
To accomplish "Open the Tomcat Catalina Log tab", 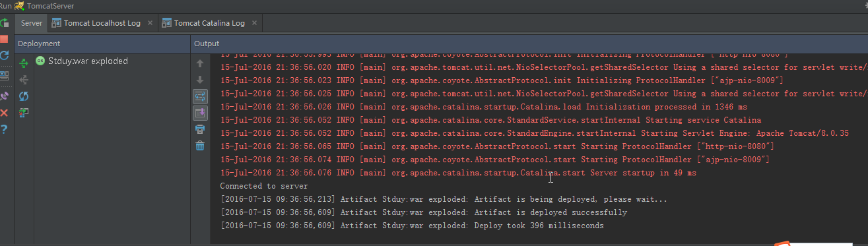I will pyautogui.click(x=209, y=23).
